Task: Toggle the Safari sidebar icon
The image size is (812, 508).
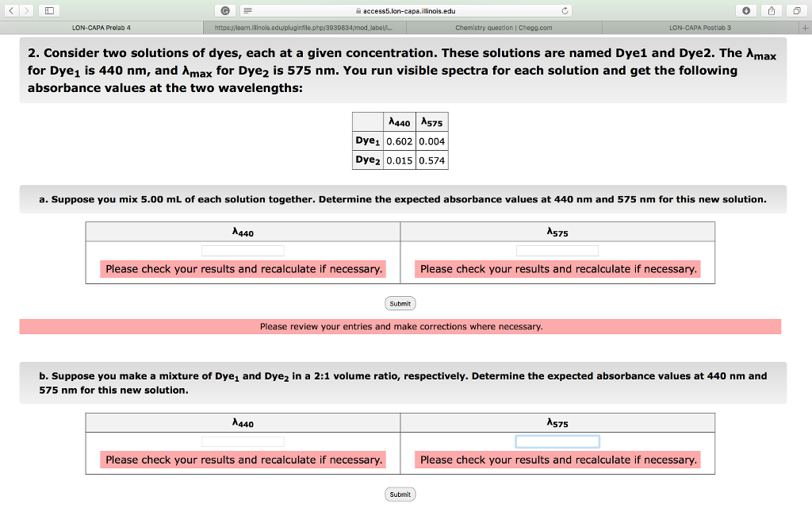Action: click(x=49, y=10)
